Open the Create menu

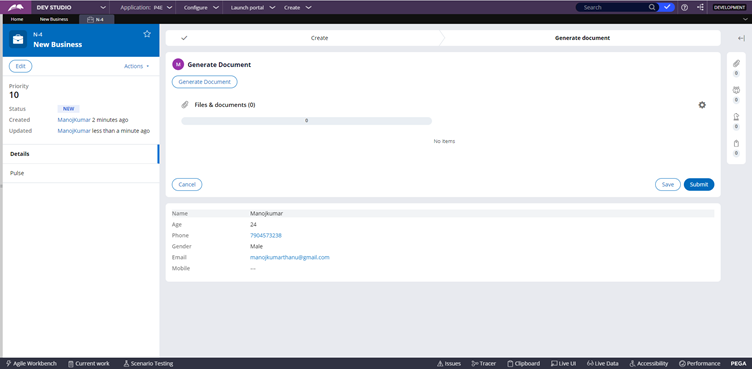pyautogui.click(x=297, y=8)
